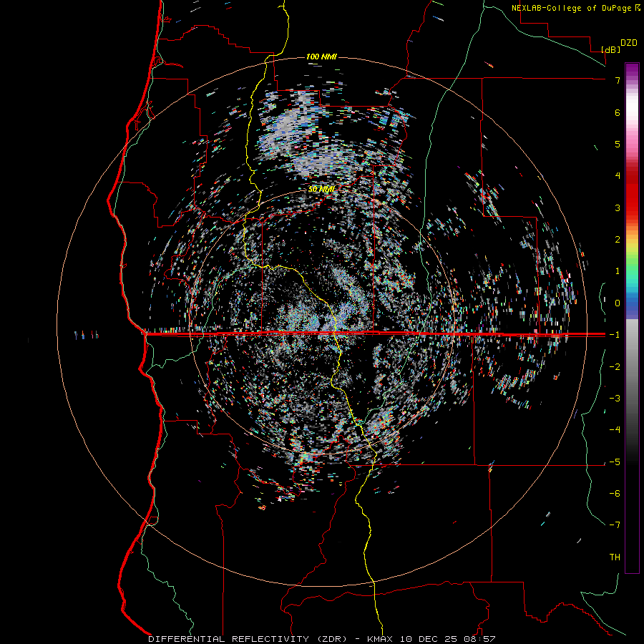Select the -6 scale label
Image resolution: width=644 pixels, height=644 pixels.
point(615,494)
